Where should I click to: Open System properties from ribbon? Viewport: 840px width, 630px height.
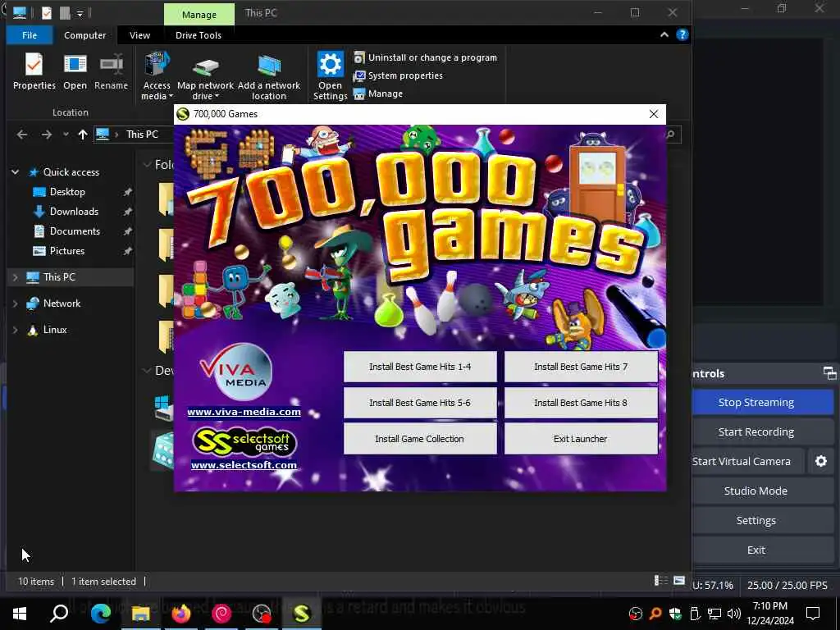tap(398, 75)
